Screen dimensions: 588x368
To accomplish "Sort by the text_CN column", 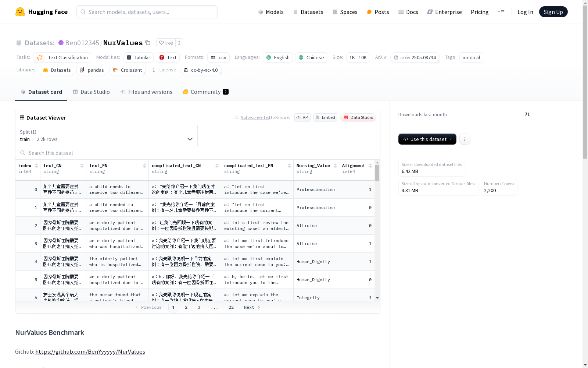I will pos(82,166).
